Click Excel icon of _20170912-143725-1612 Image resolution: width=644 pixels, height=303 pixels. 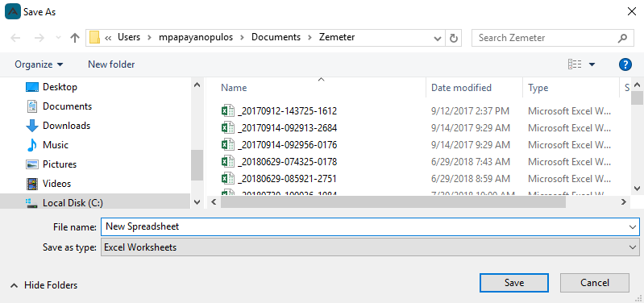tap(228, 111)
